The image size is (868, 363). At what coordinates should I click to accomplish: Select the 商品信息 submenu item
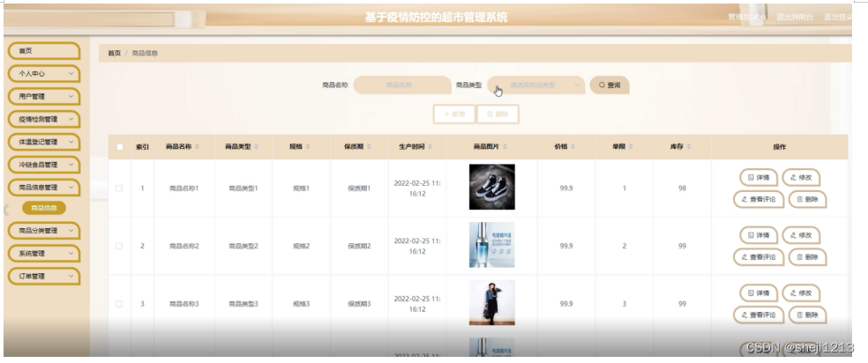[44, 208]
